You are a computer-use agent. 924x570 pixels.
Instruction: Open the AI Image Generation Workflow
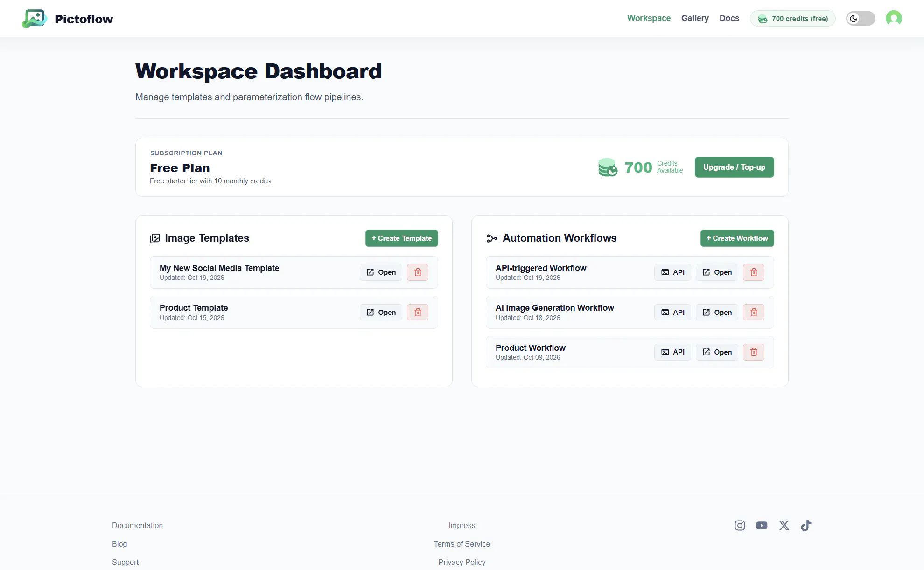[717, 313]
